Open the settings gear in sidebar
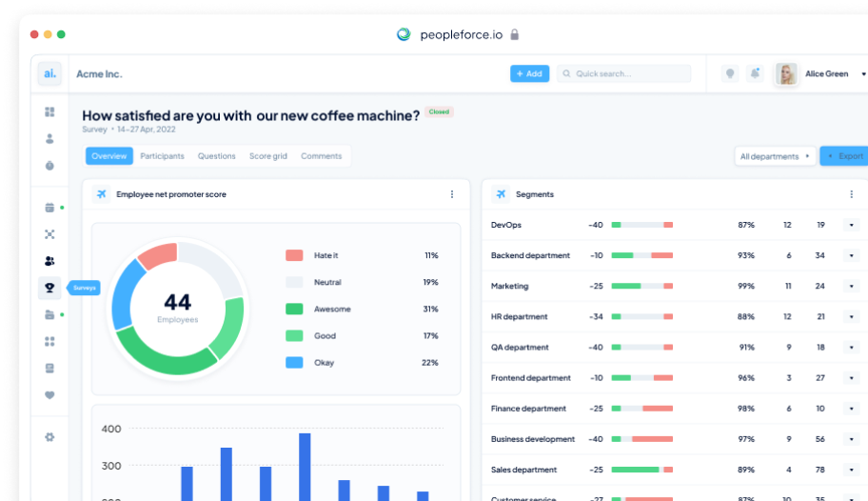Image resolution: width=868 pixels, height=501 pixels. tap(49, 437)
